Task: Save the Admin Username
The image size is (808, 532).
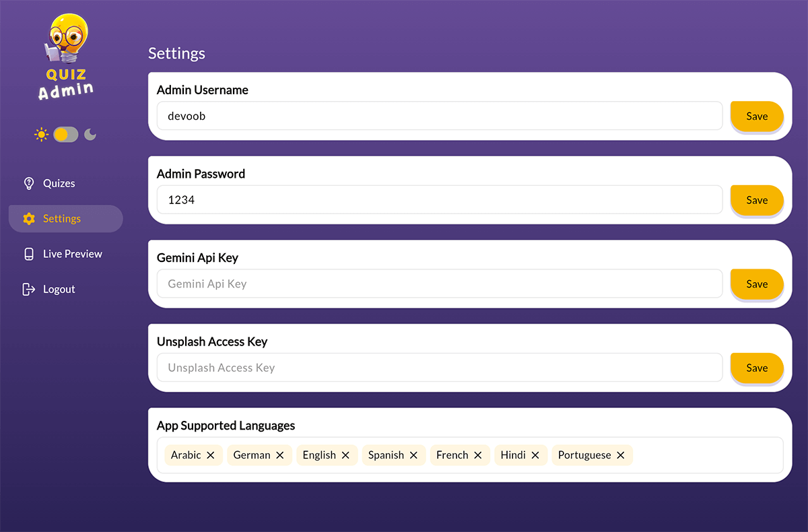Action: coord(757,117)
